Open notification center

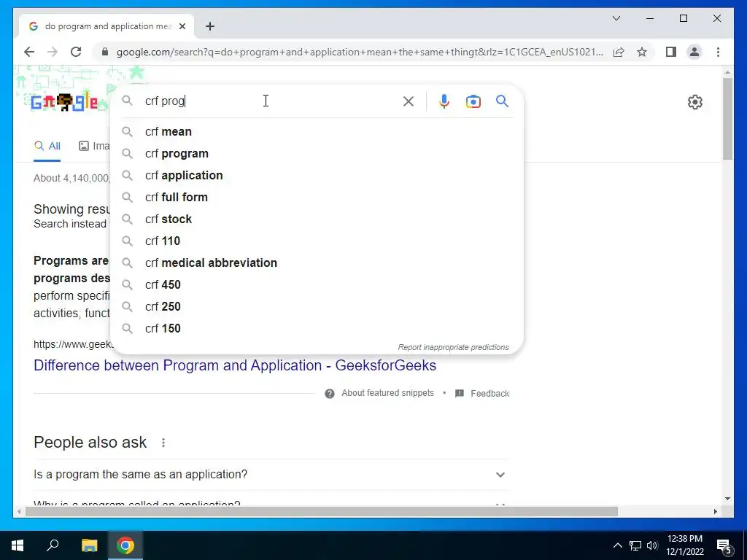tap(724, 545)
